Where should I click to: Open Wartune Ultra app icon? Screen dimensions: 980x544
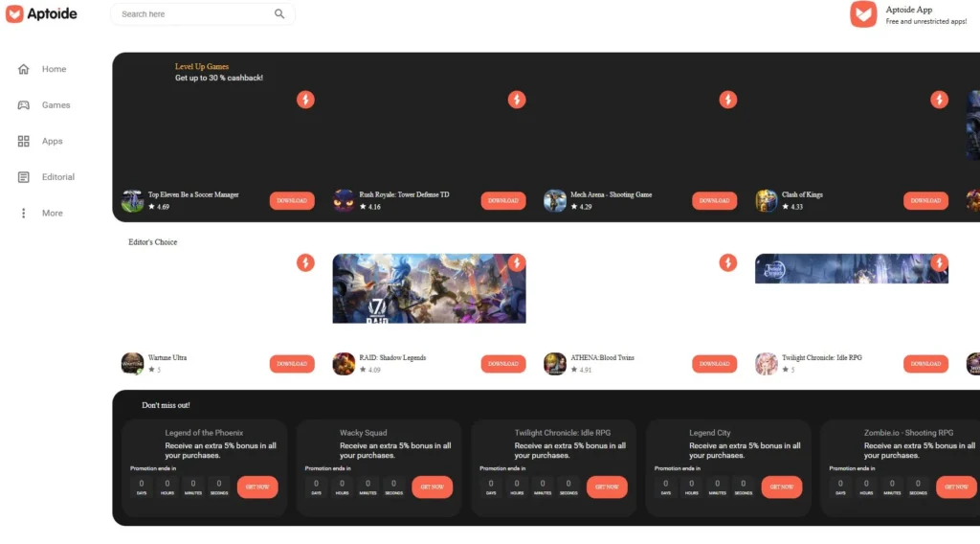point(132,364)
